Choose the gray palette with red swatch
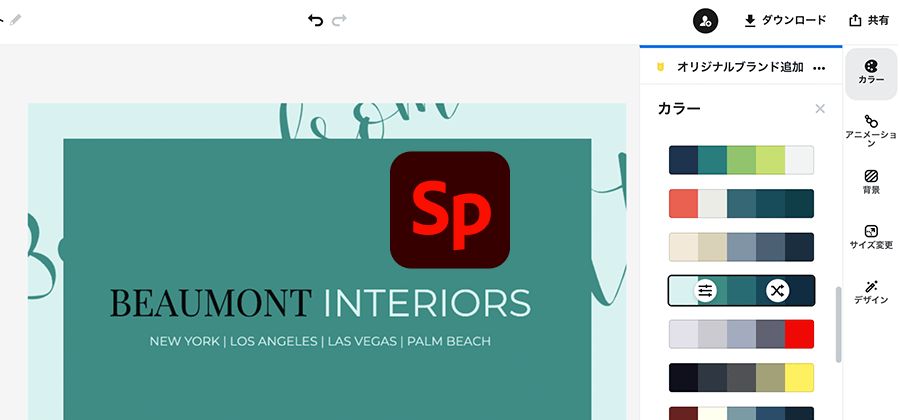This screenshot has height=420, width=900. coord(741,334)
